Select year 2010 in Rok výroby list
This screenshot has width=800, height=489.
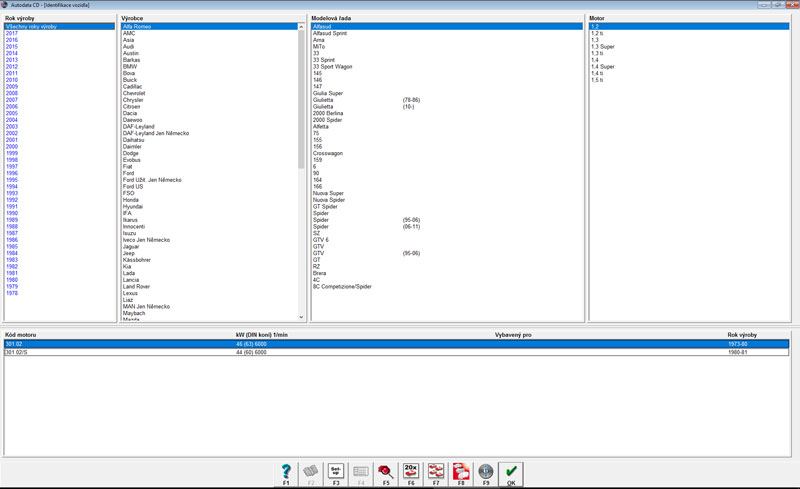12,80
